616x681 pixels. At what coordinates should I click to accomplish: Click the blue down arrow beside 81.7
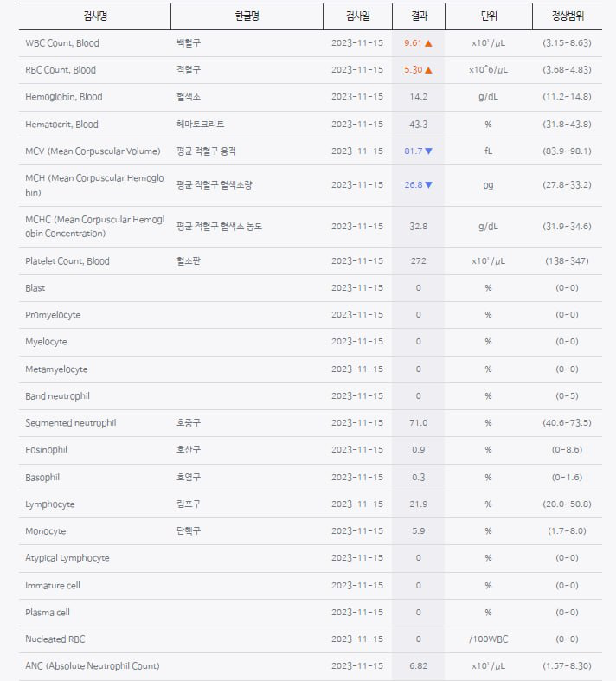[x=428, y=151]
